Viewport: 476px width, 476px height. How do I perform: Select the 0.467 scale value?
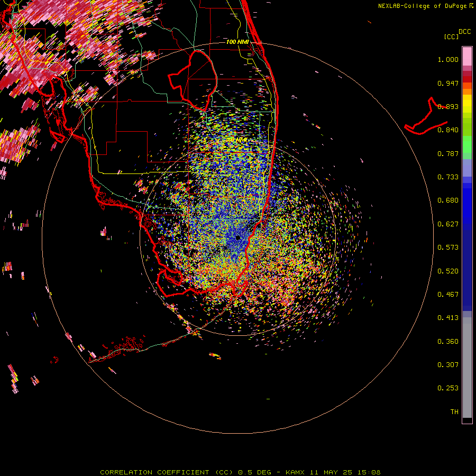(x=448, y=295)
